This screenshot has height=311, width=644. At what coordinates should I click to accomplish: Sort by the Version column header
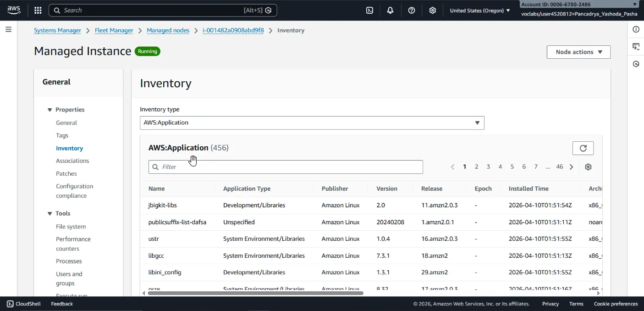pos(387,189)
